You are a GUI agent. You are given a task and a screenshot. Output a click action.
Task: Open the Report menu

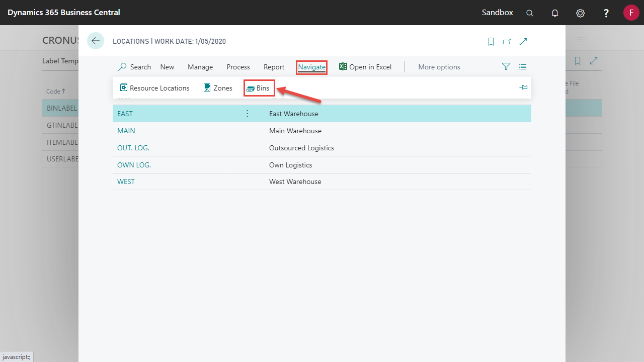click(x=274, y=67)
